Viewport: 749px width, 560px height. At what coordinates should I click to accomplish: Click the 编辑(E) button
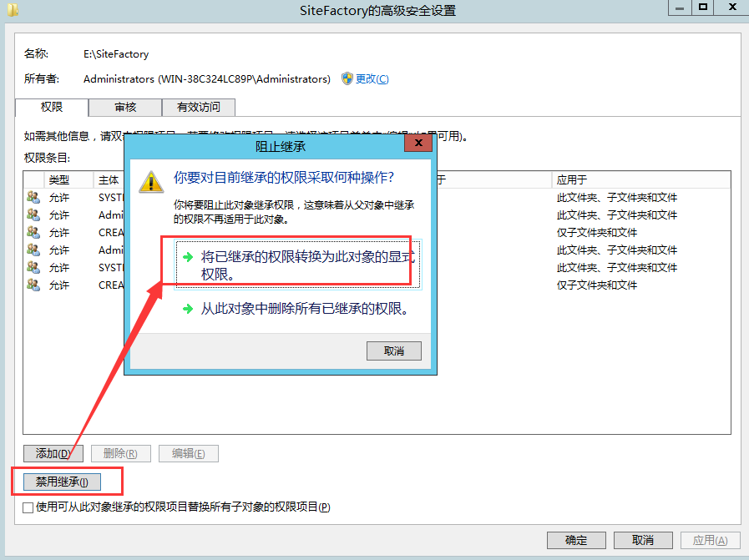coord(189,453)
